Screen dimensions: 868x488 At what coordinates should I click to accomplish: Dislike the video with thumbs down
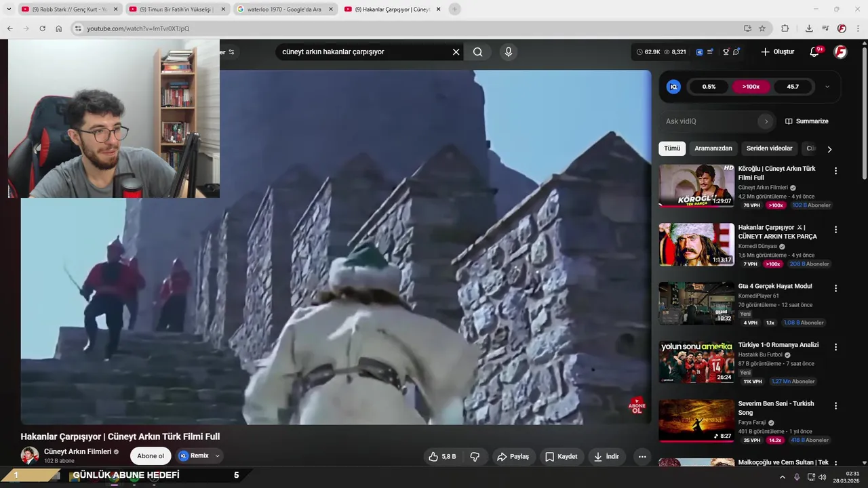(x=475, y=457)
